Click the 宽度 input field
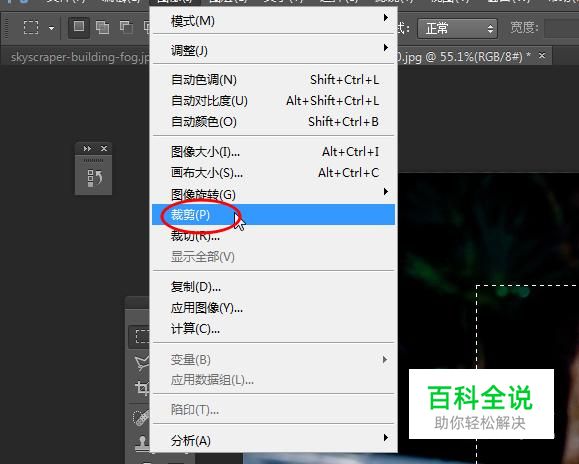The image size is (579, 464). [x=561, y=28]
